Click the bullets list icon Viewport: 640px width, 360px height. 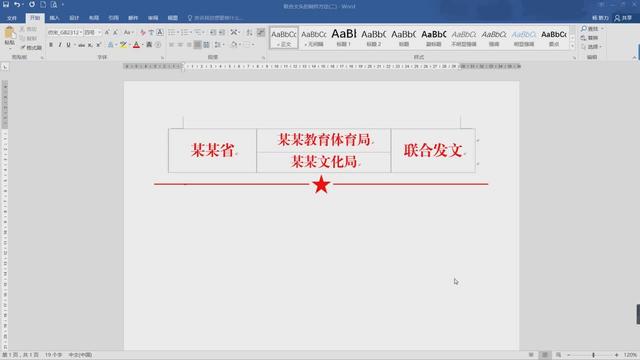[171, 32]
